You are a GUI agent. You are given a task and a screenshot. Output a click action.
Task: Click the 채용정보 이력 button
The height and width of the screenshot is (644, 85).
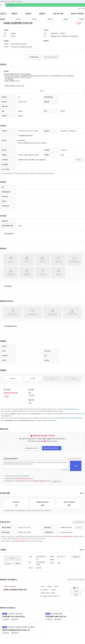point(76,557)
